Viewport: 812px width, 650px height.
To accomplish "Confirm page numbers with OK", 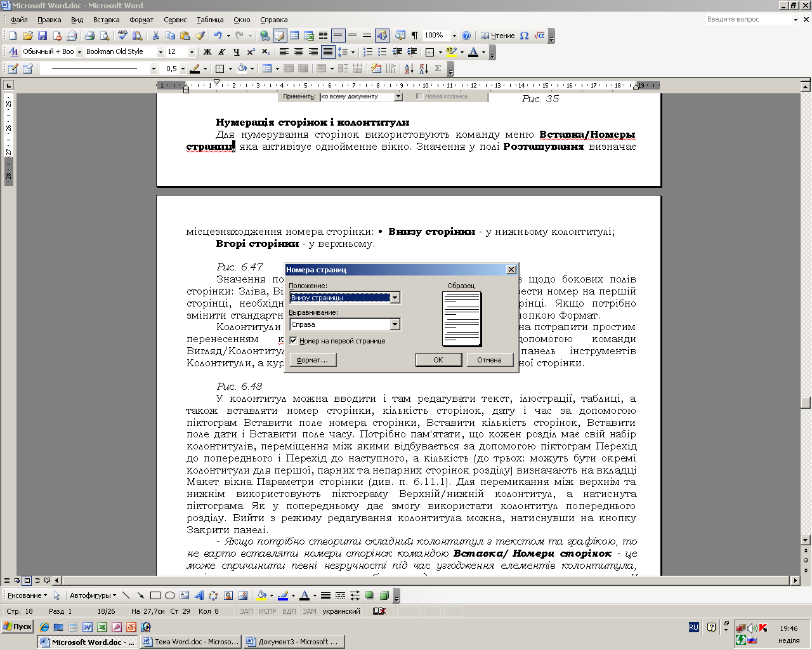I will [x=438, y=360].
